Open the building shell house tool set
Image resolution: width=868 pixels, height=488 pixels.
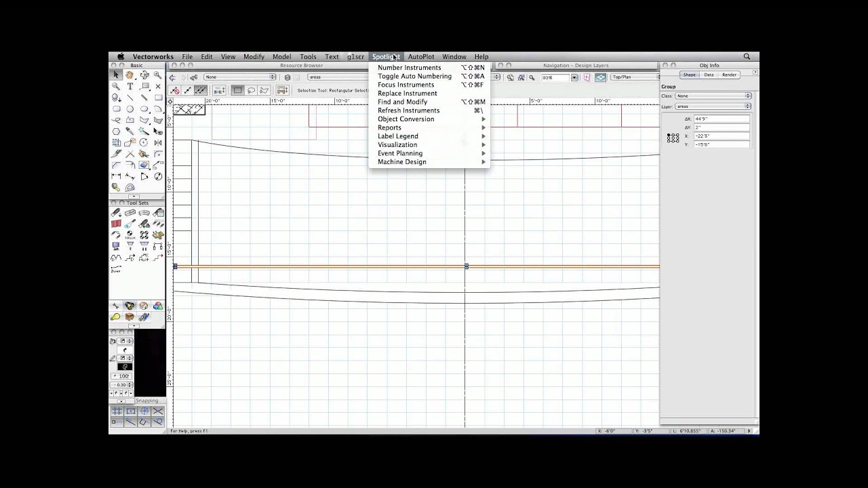144,306
